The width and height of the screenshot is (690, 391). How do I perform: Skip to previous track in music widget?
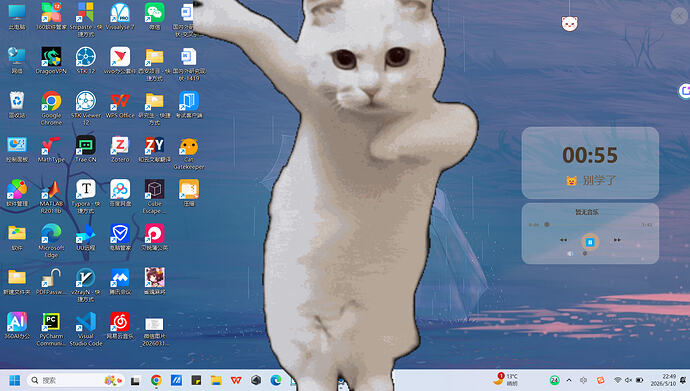point(563,240)
